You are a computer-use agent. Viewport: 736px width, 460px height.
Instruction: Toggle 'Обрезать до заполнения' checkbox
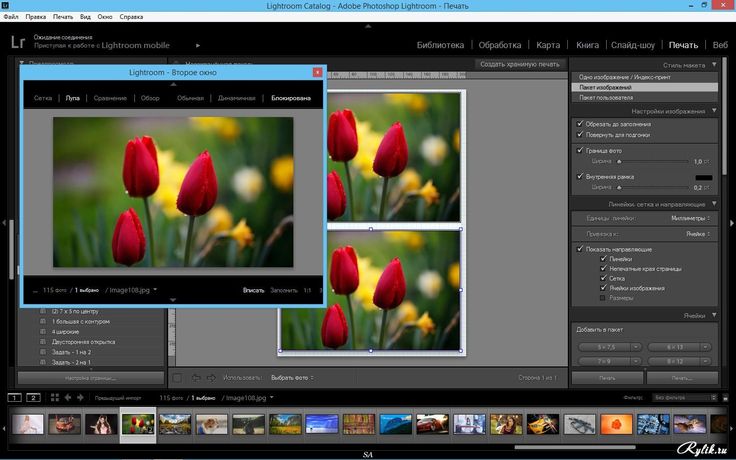(580, 124)
